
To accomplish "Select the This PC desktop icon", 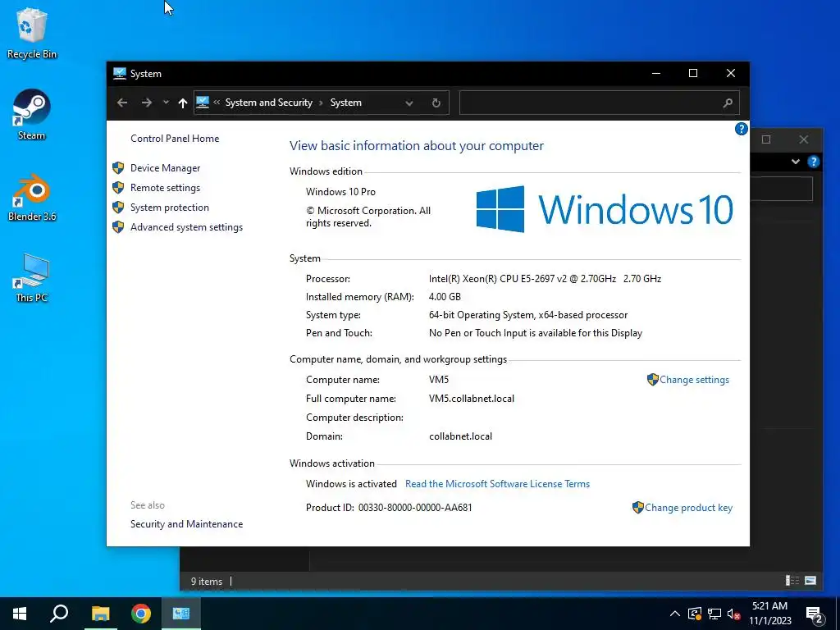I will (x=32, y=278).
